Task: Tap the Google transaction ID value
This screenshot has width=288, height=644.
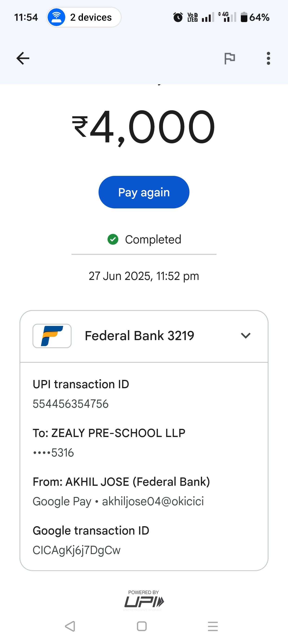Action: click(76, 550)
